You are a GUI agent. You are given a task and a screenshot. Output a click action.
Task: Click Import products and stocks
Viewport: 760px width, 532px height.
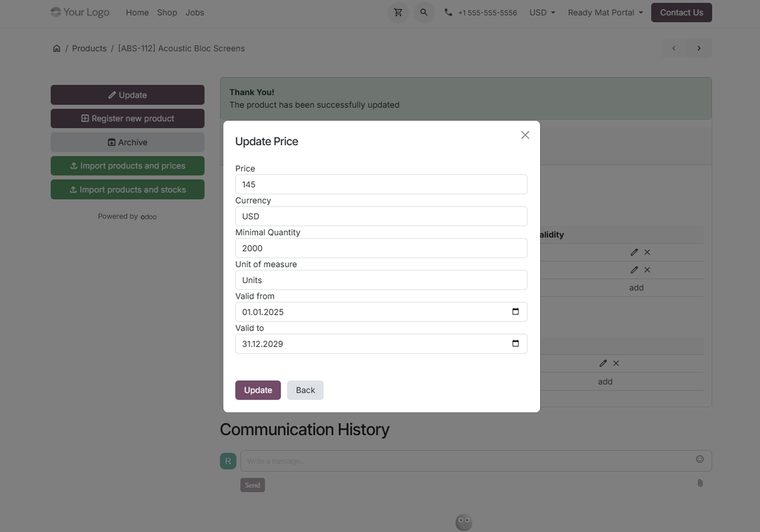[128, 190]
